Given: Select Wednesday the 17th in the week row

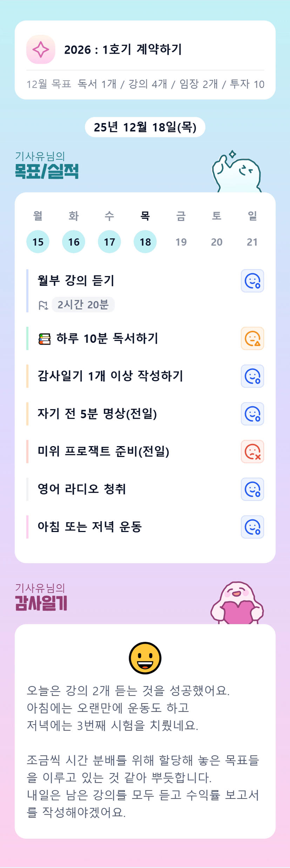Looking at the screenshot, I should pyautogui.click(x=109, y=242).
